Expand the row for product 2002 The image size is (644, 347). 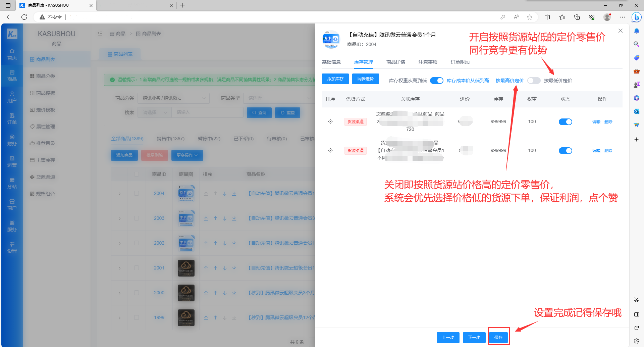point(119,243)
